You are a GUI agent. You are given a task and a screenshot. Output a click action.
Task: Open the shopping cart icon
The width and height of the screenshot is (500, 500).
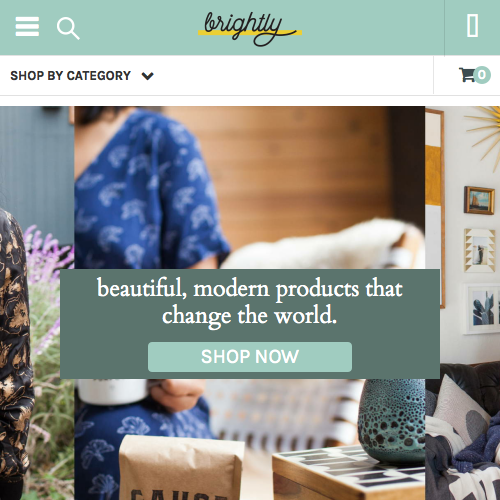467,75
